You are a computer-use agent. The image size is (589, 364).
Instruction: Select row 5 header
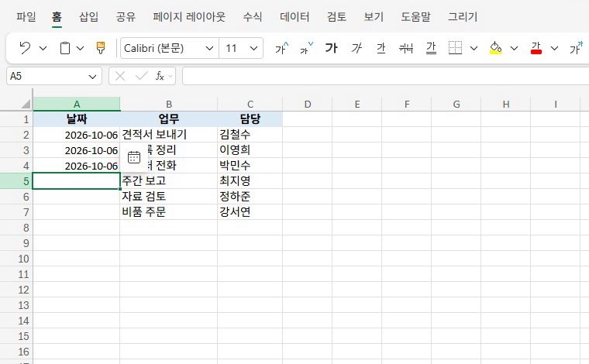pos(16,181)
